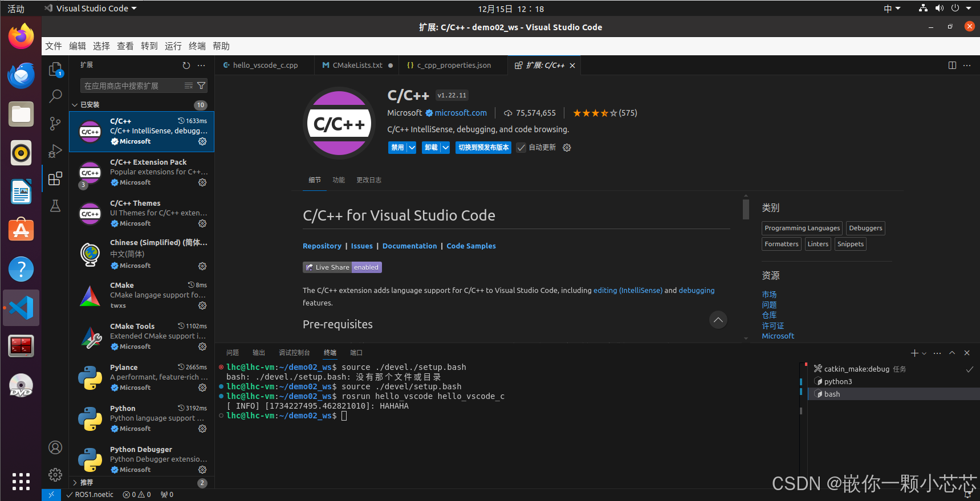Open the Accounts icon in activity bar
Screen dimensions: 980x501
pyautogui.click(x=55, y=447)
